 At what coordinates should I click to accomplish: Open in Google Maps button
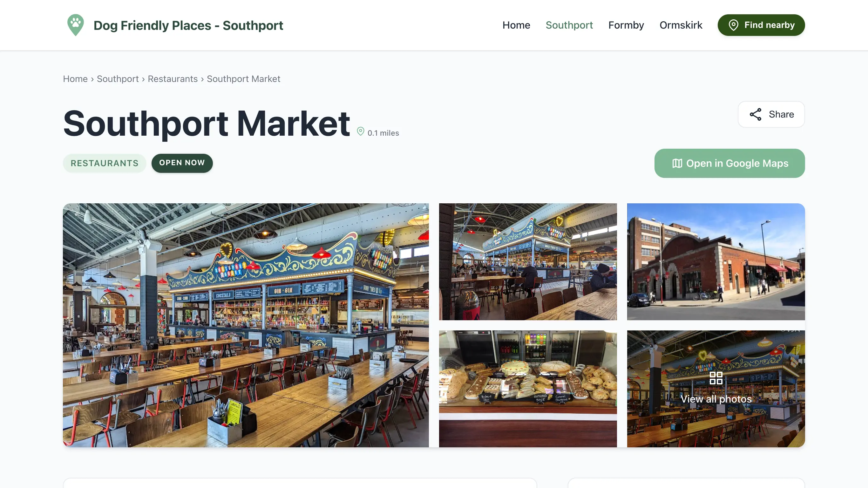point(729,163)
